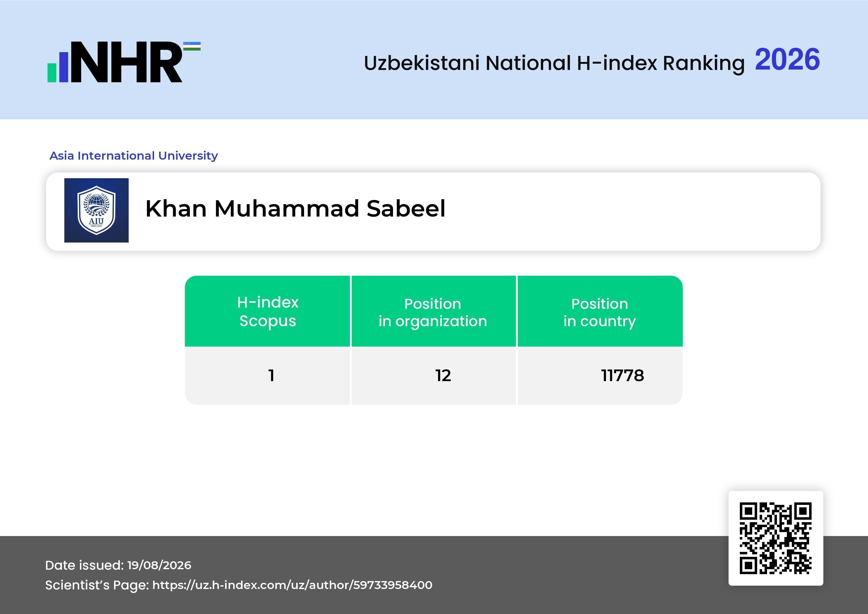Click the green bar chart logo mark

[52, 73]
